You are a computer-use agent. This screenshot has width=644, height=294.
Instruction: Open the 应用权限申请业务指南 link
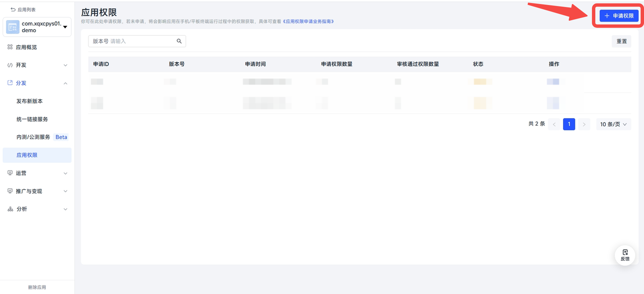pyautogui.click(x=308, y=22)
